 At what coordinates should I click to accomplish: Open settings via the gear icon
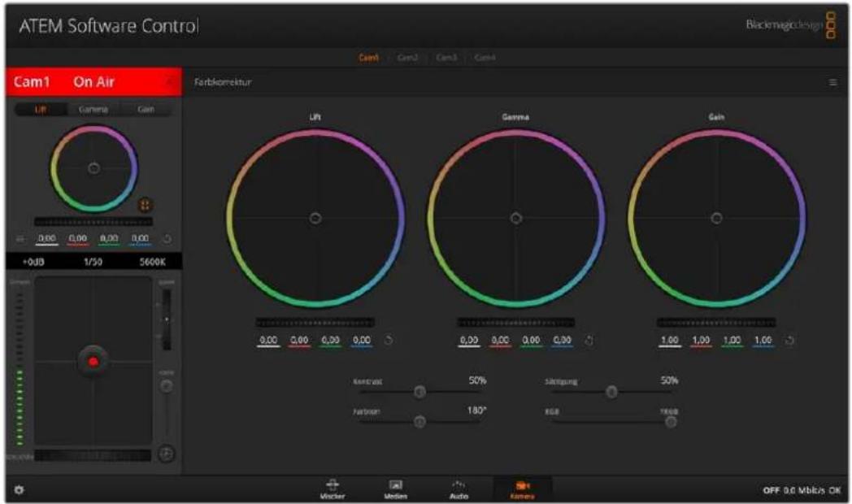click(19, 490)
